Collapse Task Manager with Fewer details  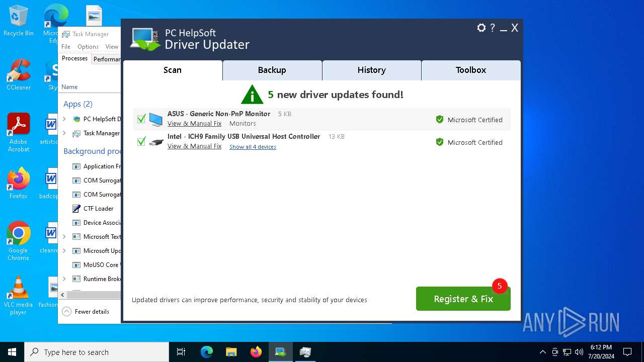(x=86, y=312)
